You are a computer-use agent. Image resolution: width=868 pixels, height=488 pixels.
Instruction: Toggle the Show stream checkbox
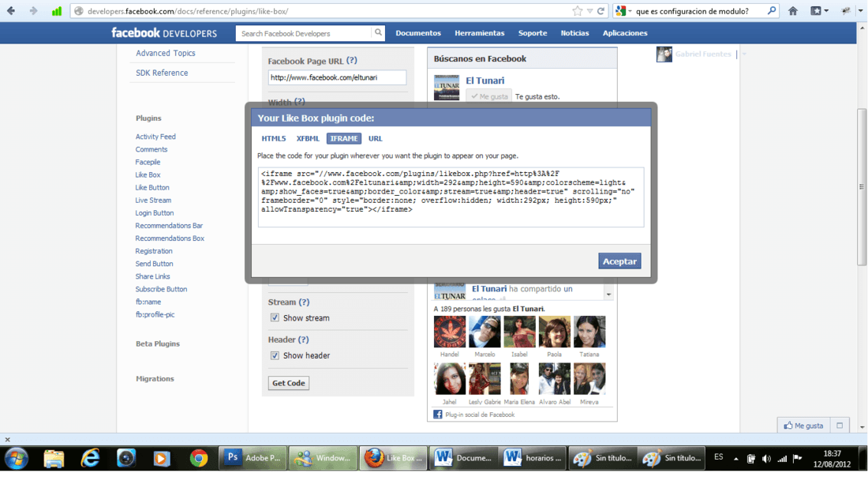tap(275, 317)
